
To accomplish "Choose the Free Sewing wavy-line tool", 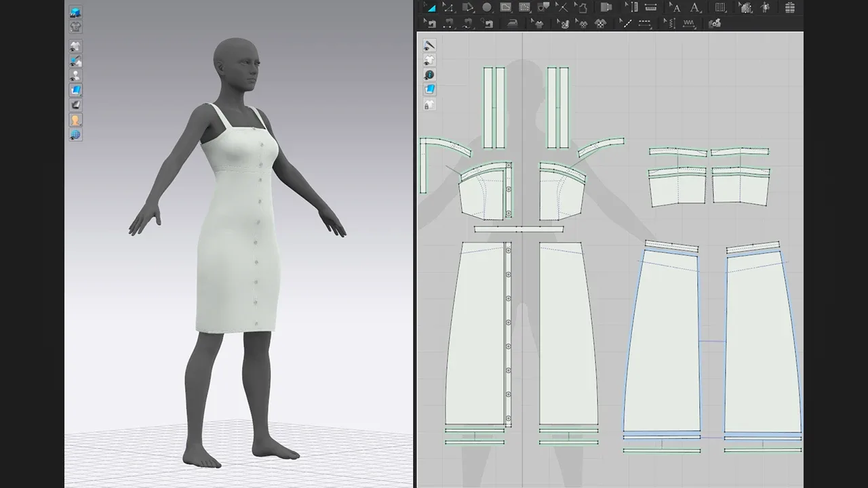I will (468, 23).
